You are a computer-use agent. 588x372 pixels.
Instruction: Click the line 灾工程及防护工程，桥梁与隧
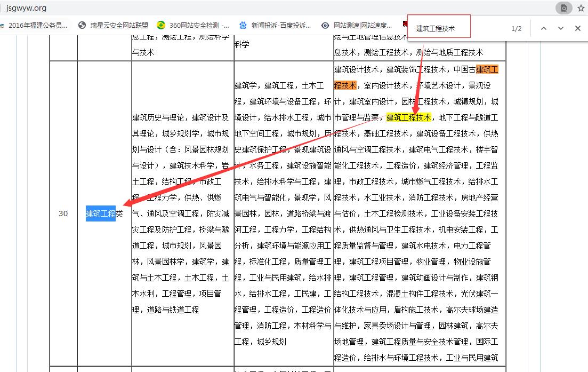coord(180,229)
